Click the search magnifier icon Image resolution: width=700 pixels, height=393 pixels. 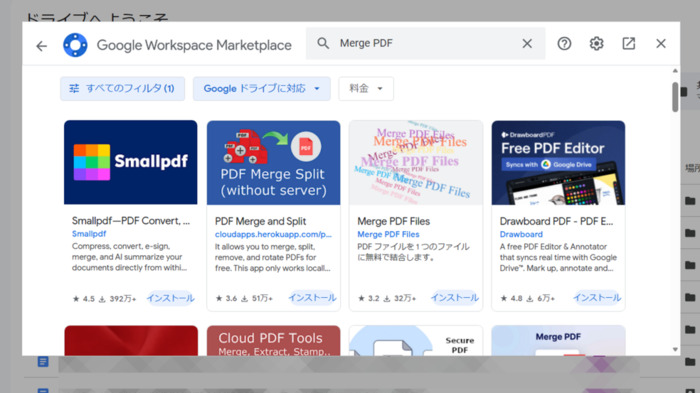coord(323,43)
